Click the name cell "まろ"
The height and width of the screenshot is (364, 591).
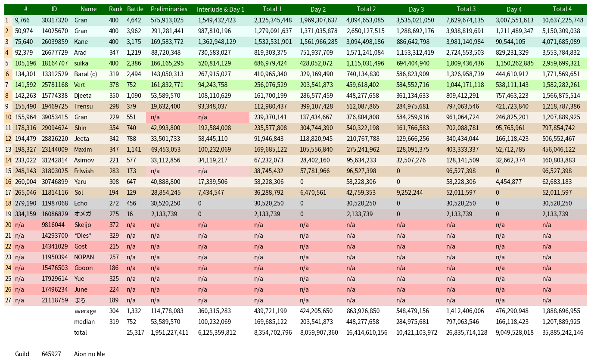(x=80, y=300)
